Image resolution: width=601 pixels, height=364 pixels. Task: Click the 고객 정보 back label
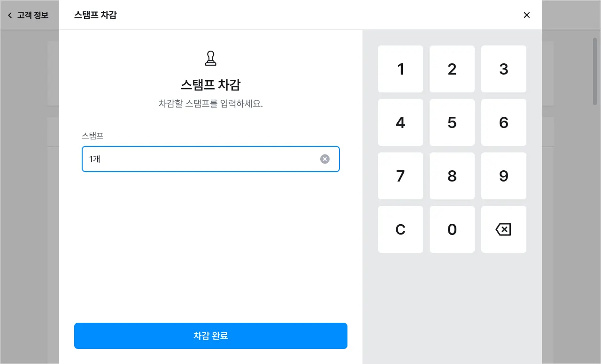[x=33, y=15]
